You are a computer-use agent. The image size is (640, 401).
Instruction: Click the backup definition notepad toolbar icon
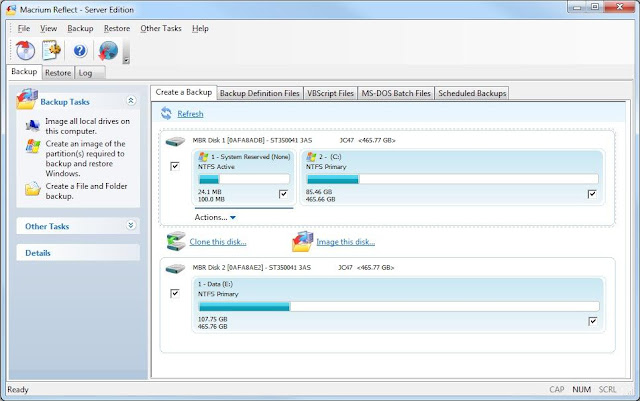51,50
